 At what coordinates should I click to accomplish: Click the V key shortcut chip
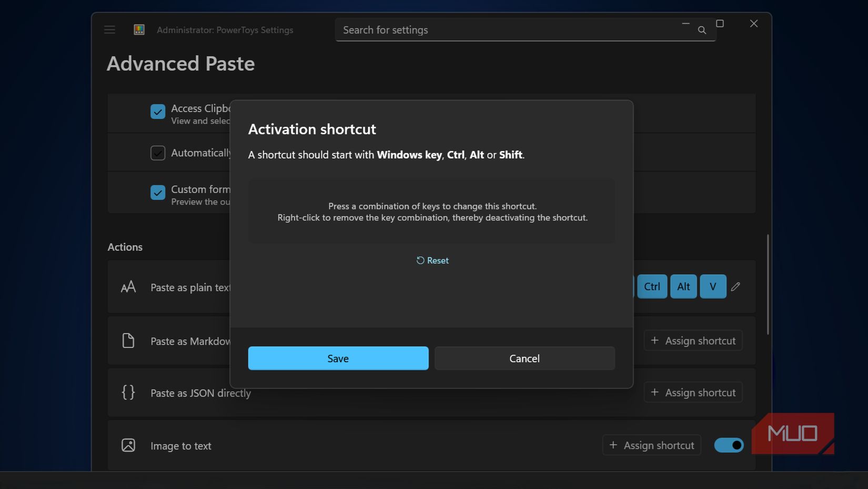(x=713, y=286)
